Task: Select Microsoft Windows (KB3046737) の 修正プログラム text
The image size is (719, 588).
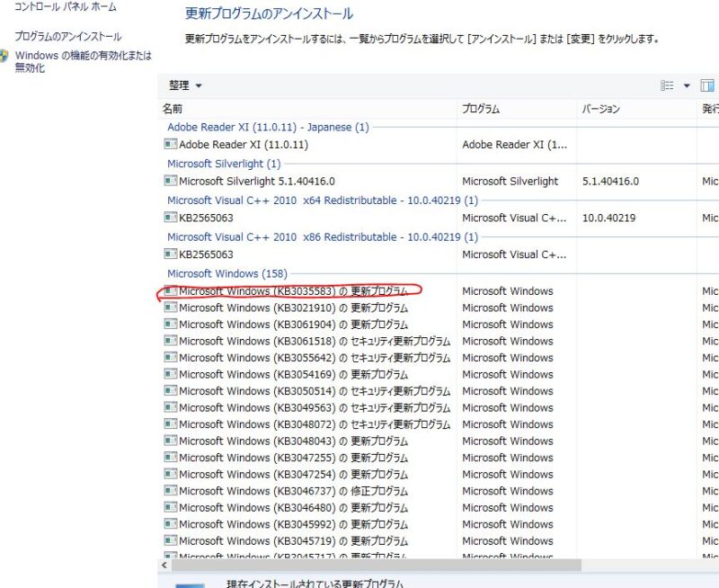Action: [294, 491]
